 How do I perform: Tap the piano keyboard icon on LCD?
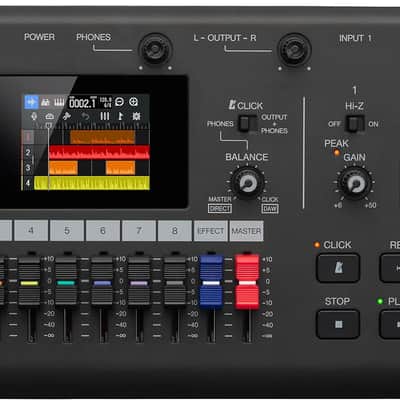59,102
